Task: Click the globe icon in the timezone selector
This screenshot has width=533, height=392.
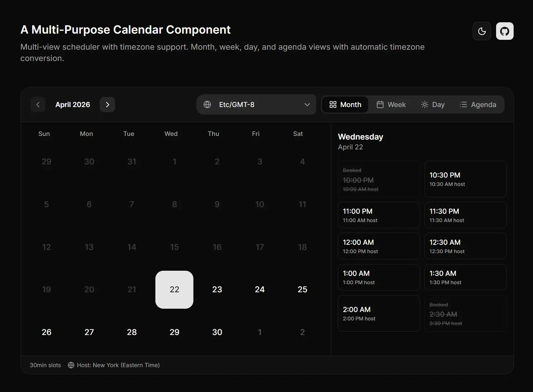Action: tap(207, 104)
